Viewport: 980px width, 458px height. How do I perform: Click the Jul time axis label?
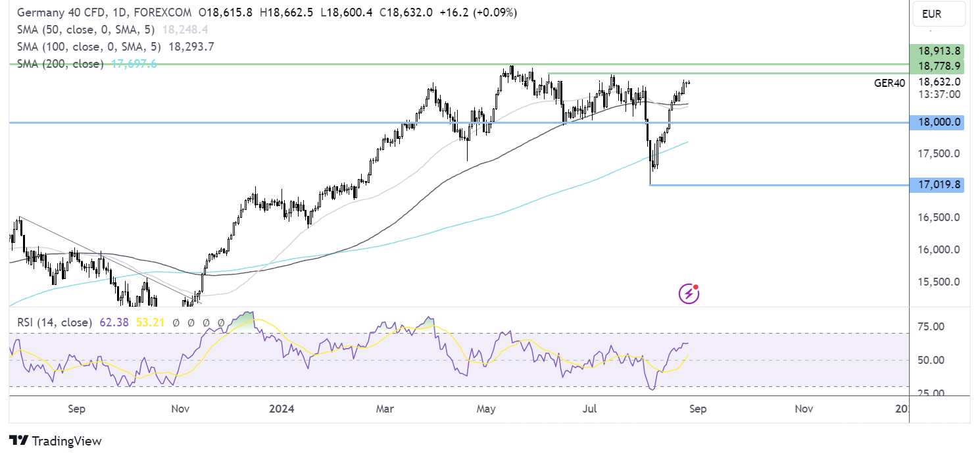click(590, 409)
